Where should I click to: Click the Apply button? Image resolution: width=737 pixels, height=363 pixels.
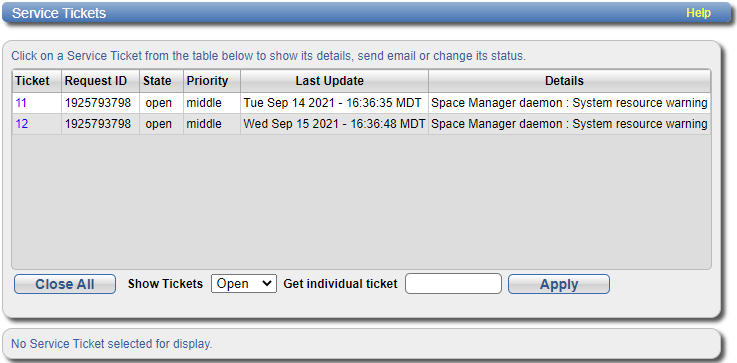coord(559,284)
